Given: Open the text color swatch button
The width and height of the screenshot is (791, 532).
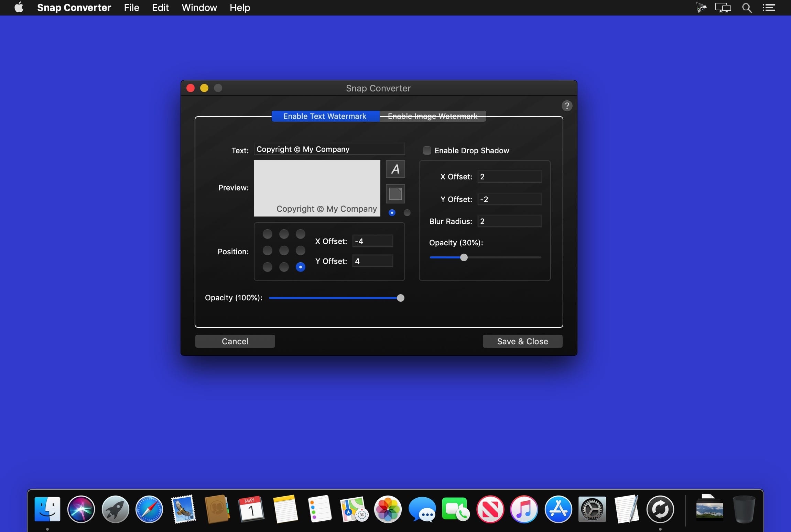Looking at the screenshot, I should [x=395, y=194].
